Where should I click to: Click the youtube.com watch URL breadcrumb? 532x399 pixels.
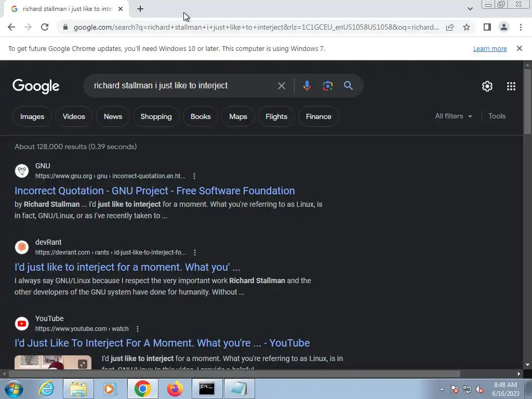point(82,329)
